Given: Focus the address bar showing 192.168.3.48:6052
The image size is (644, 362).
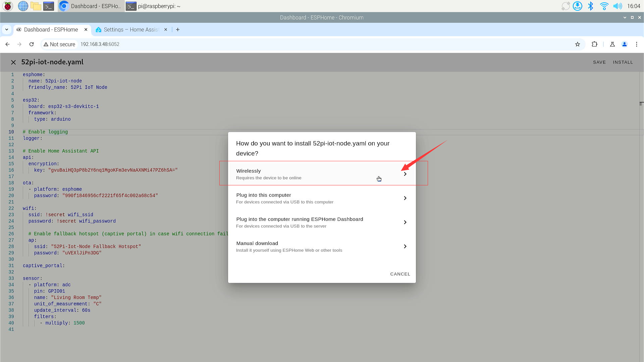Looking at the screenshot, I should pos(100,44).
